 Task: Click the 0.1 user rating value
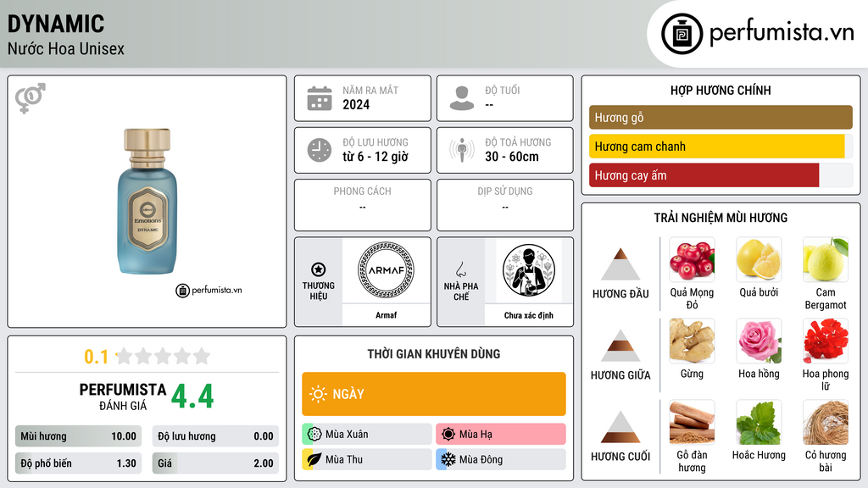97,357
